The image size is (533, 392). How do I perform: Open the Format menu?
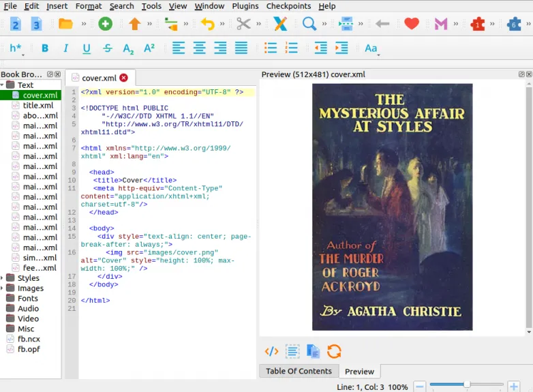coord(89,6)
